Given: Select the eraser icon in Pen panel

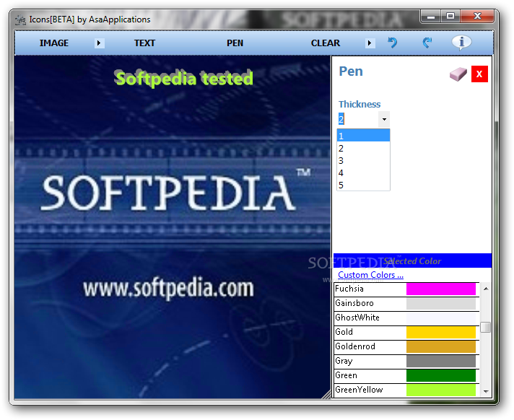Looking at the screenshot, I should (x=458, y=74).
